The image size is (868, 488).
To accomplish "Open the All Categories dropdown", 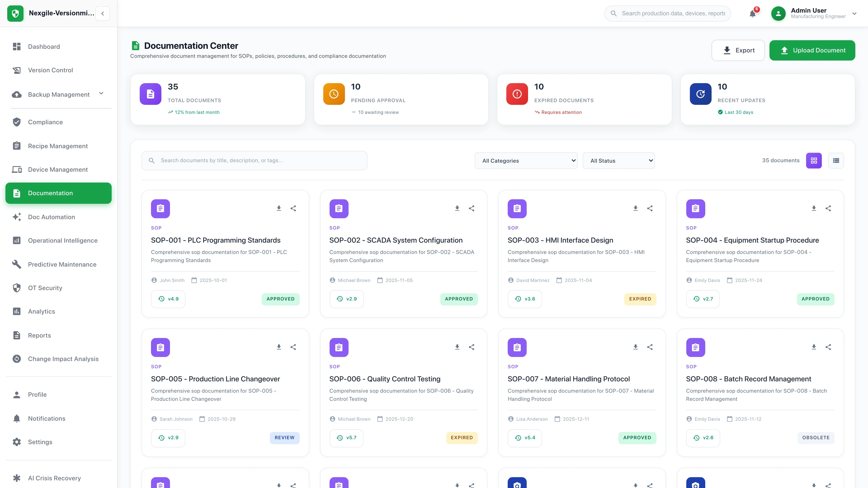I will pos(526,161).
